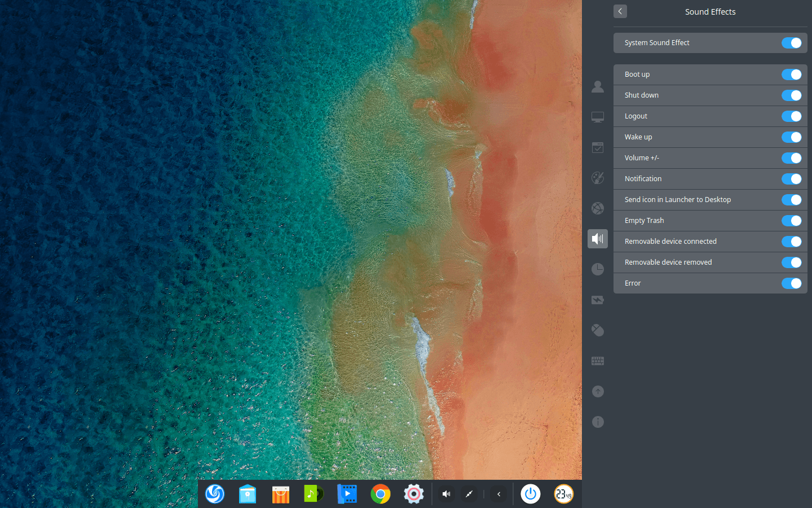This screenshot has height=508, width=812.
Task: Disable the Empty Trash sound effect
Action: [x=792, y=221]
